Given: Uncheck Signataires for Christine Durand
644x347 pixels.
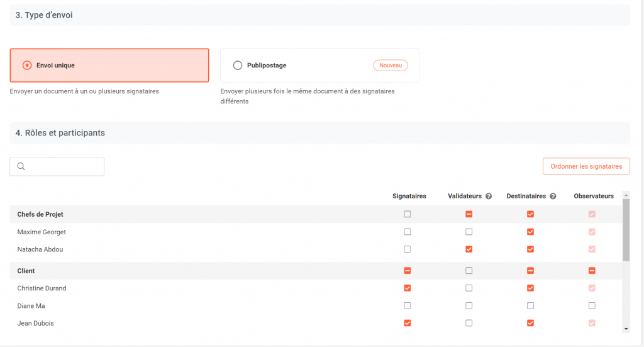Looking at the screenshot, I should (x=408, y=288).
